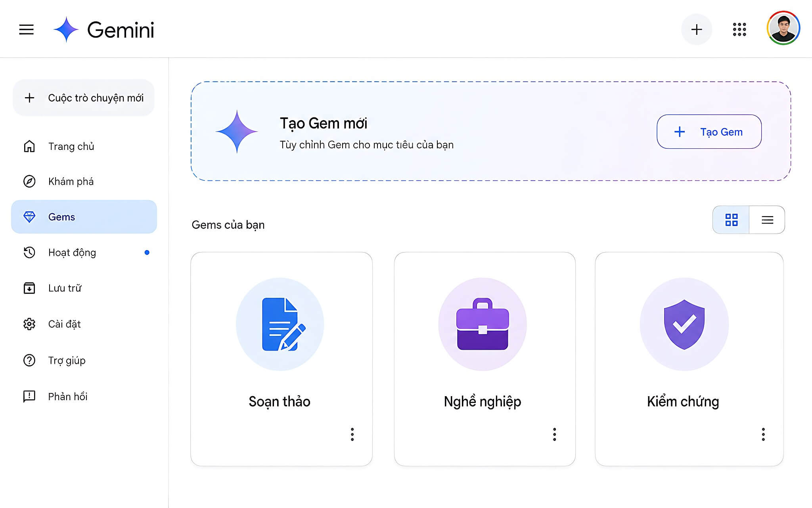This screenshot has width=812, height=508.
Task: Click the Trợ giúp question mark icon
Action: click(29, 360)
